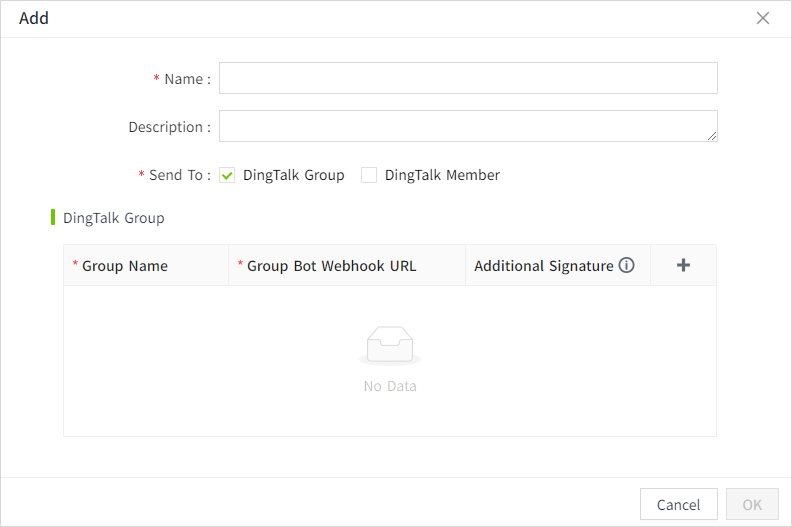Click the DingTalk Group section heading
The height and width of the screenshot is (527, 792).
point(113,217)
